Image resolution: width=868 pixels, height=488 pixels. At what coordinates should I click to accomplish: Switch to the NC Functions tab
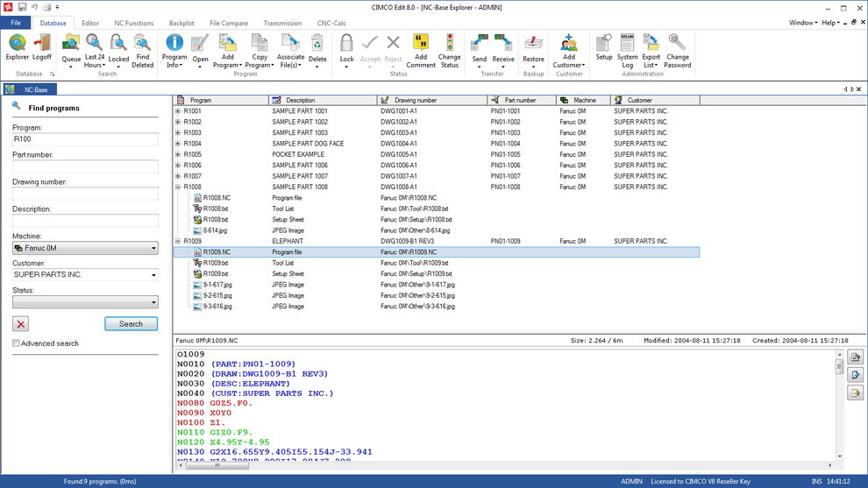[x=134, y=24]
